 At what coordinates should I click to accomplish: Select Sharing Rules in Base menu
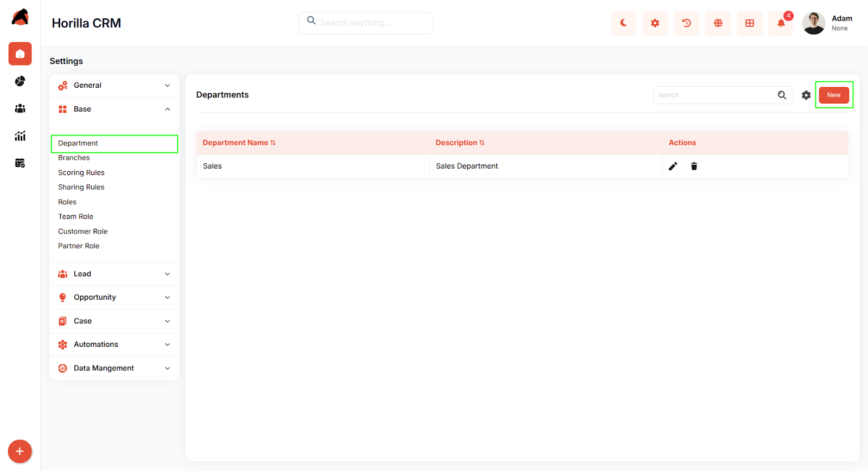[x=81, y=188]
